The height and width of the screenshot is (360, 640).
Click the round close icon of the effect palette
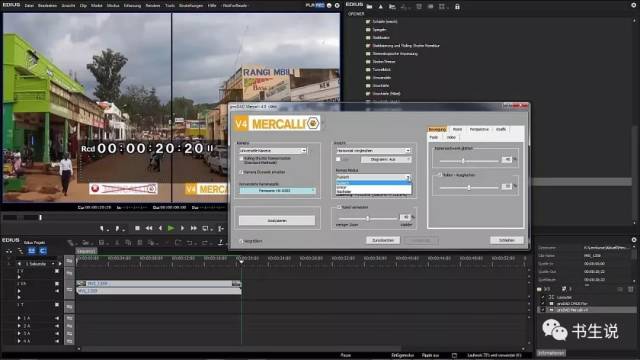tap(634, 5)
